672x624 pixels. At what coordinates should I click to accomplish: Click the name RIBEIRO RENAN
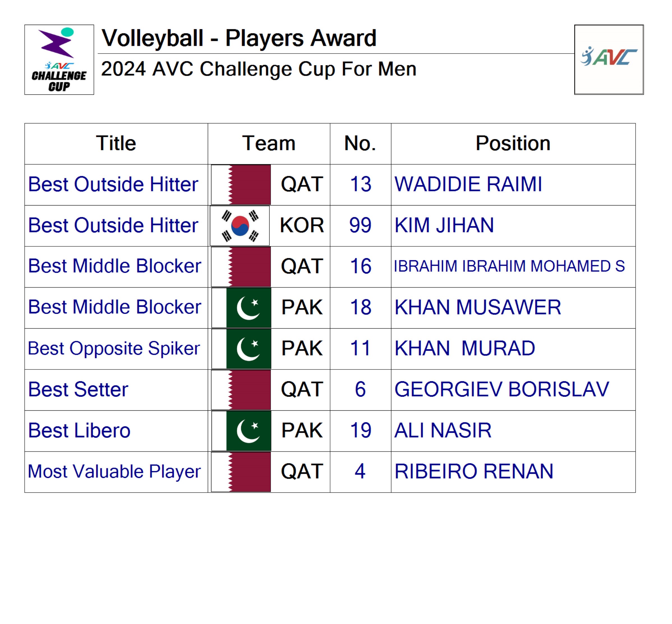click(474, 472)
